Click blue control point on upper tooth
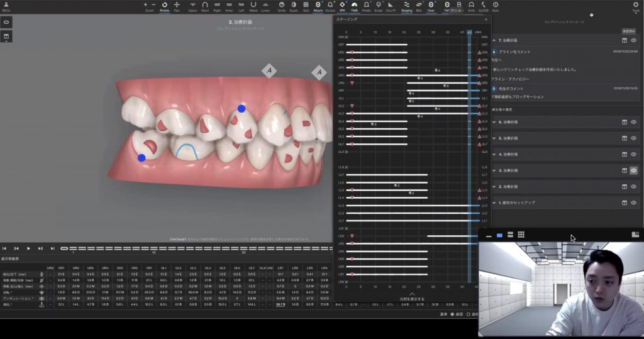Image resolution: width=644 pixels, height=339 pixels. tap(241, 108)
